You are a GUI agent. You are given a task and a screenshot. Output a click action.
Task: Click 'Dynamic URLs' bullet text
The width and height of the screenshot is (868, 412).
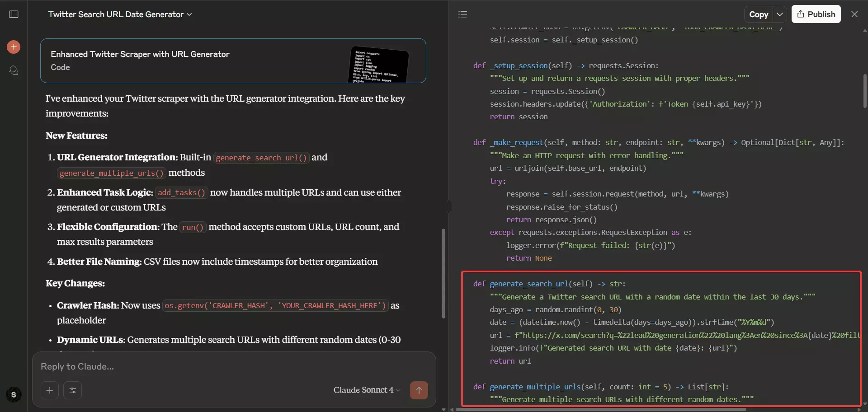229,340
